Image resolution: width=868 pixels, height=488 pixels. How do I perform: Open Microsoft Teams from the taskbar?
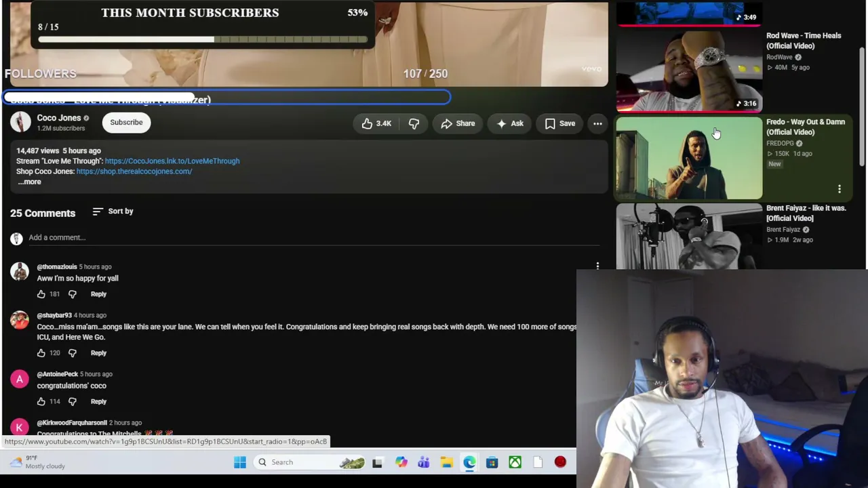tap(424, 462)
